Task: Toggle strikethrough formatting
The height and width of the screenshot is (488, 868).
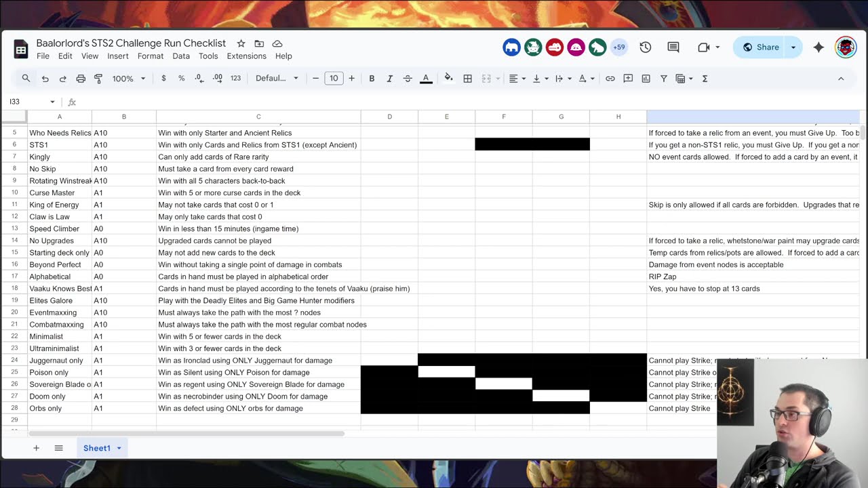Action: point(407,79)
